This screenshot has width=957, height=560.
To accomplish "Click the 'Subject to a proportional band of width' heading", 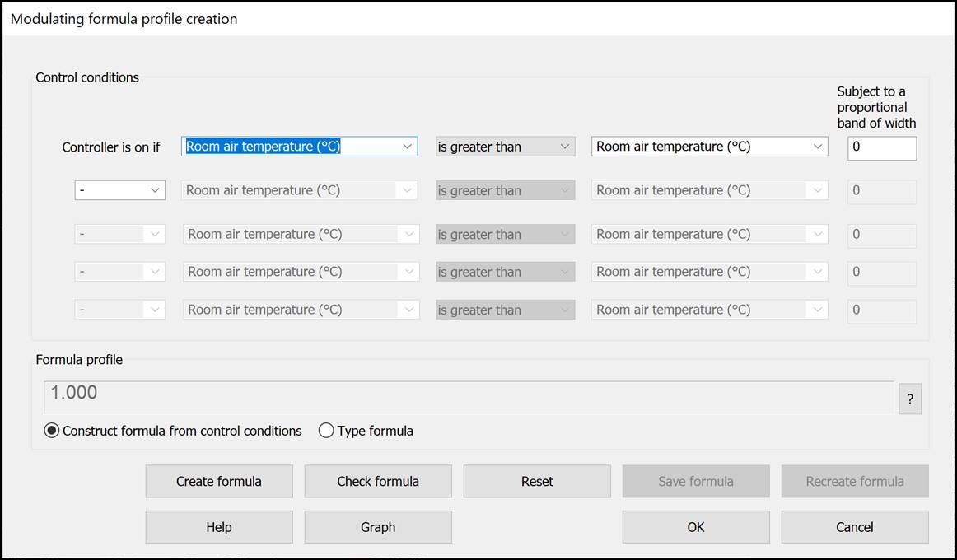I will [x=876, y=107].
